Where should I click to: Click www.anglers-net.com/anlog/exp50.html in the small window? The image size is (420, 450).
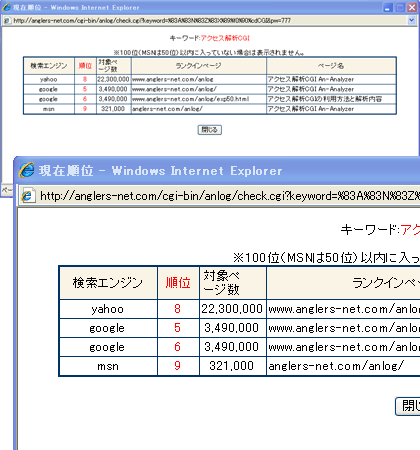click(191, 99)
